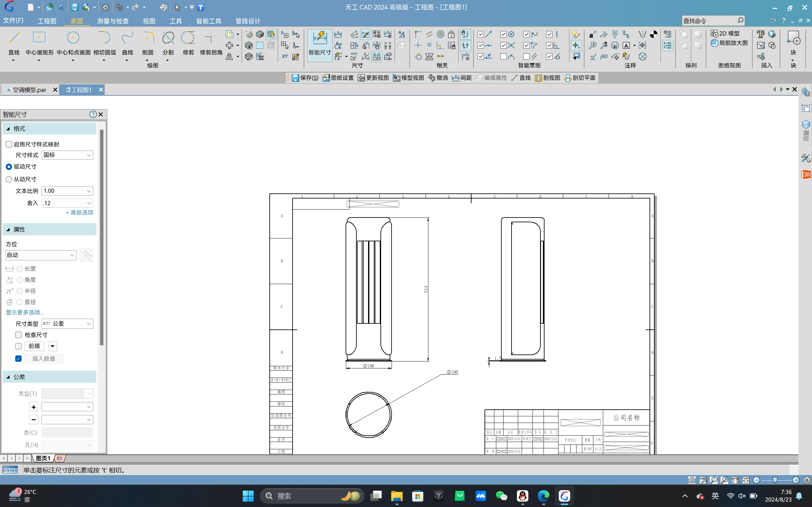
Task: Select the 曲线 curve tool
Action: point(127,43)
